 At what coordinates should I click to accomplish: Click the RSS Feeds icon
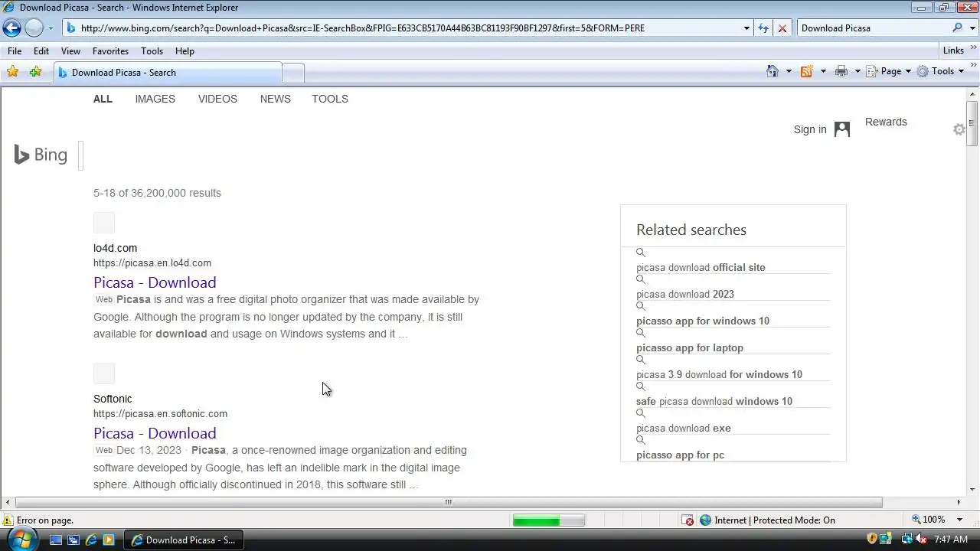(x=806, y=71)
